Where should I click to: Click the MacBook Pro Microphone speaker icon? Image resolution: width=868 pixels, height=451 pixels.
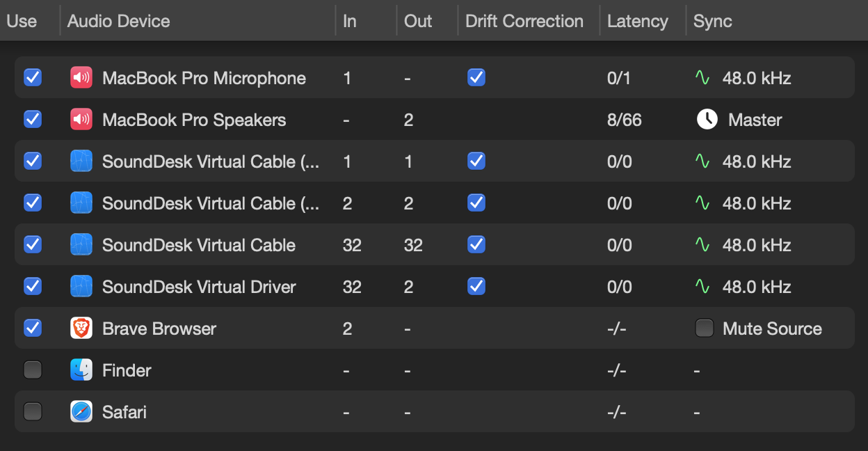(81, 78)
